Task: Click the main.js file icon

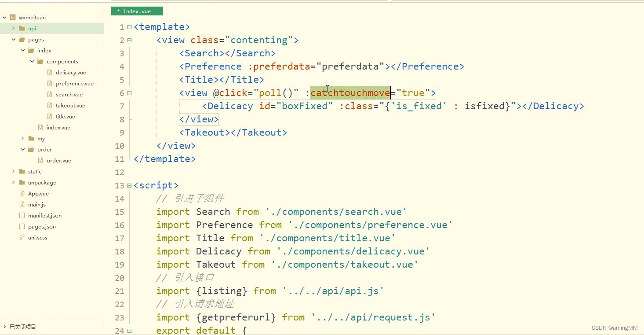Action: 22,205
